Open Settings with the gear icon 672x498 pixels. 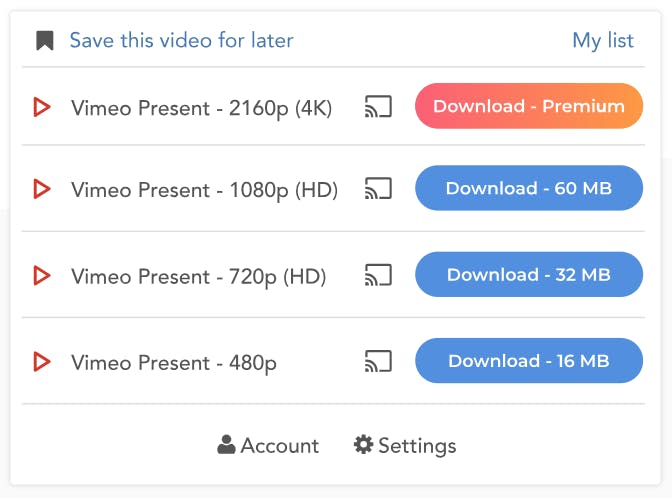coord(405,446)
